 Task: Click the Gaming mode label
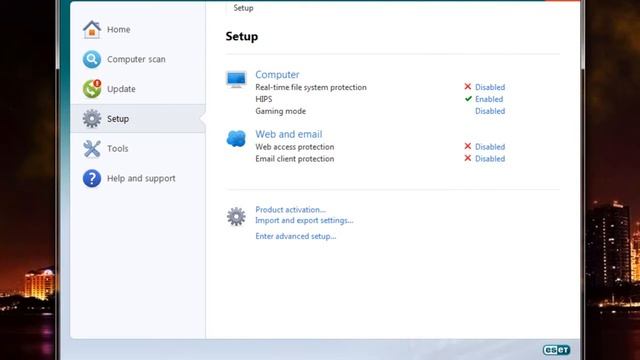pos(280,111)
